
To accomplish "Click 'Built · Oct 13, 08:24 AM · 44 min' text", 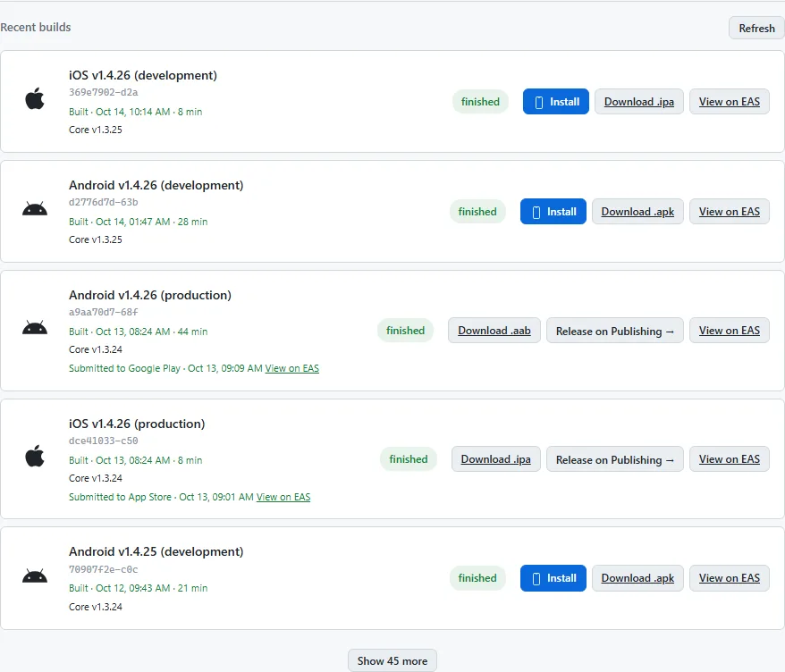I will coord(139,332).
